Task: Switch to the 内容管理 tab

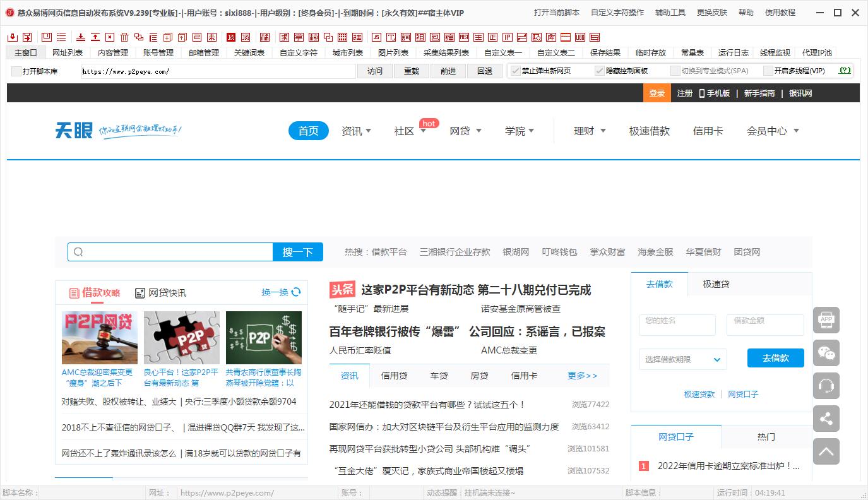Action: click(113, 52)
